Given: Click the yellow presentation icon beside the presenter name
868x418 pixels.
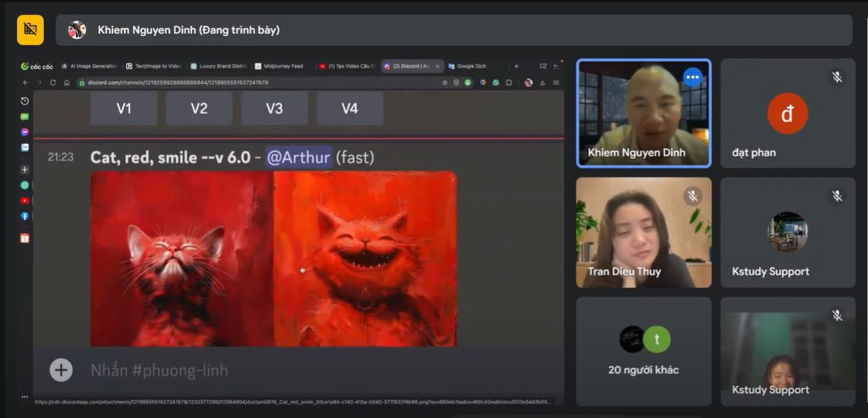Looking at the screenshot, I should coord(30,30).
